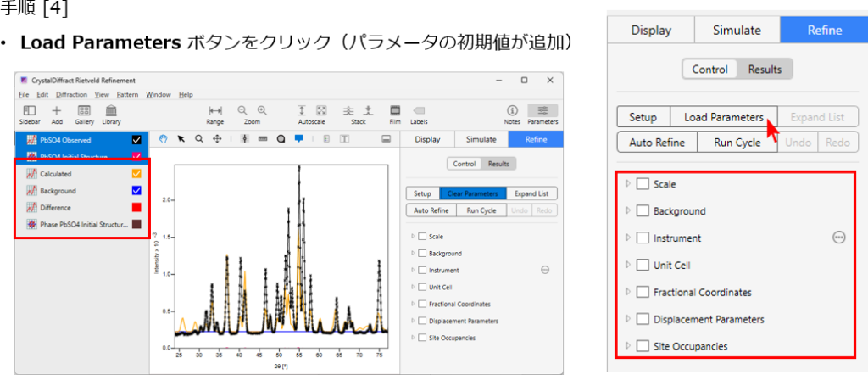Image resolution: width=868 pixels, height=375 pixels.
Task: Click the Load Parameters button
Action: pos(723,117)
